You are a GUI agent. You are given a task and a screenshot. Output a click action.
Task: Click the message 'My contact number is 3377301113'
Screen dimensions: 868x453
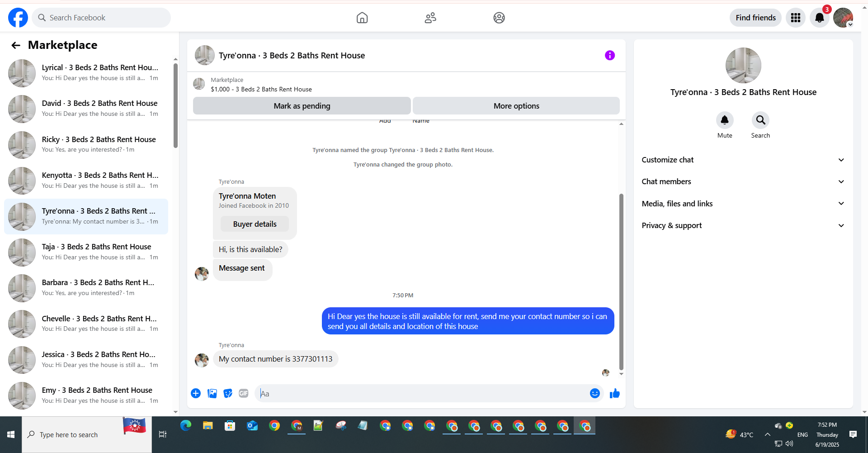point(275,359)
